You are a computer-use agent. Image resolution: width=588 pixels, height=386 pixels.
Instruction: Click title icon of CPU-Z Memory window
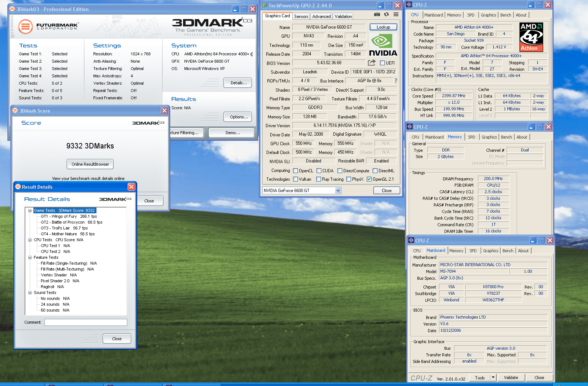[410, 127]
